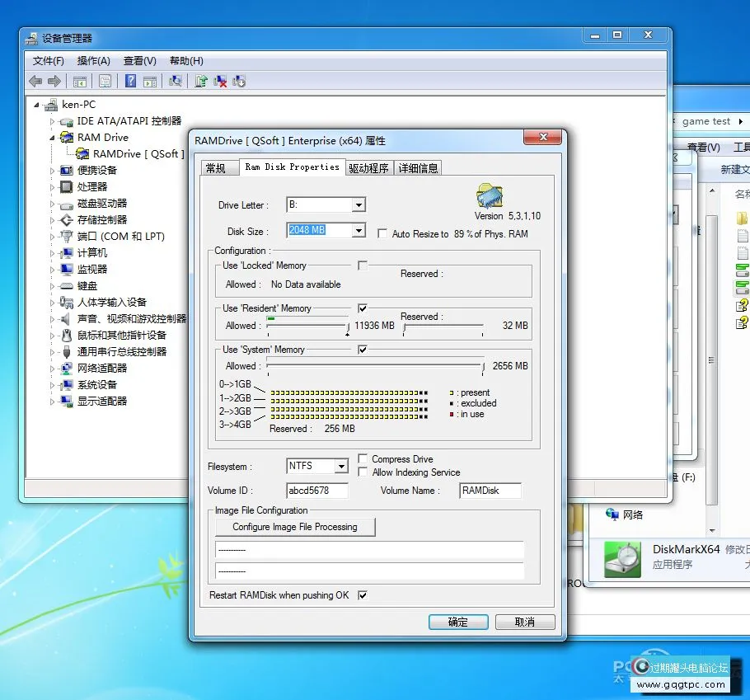Screen dimensions: 750x700
Task: Click Configure Image File Processing button
Action: (x=295, y=527)
